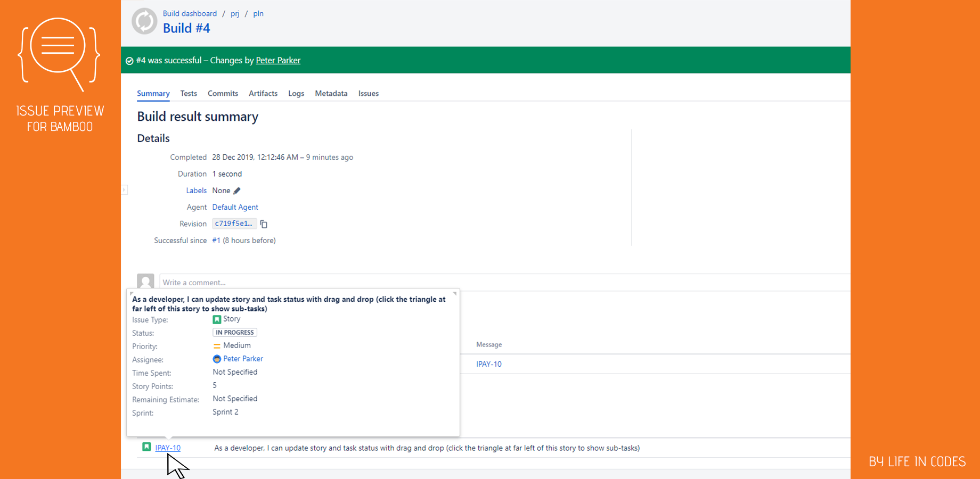The image size is (980, 479).
Task: Click the Message column header
Action: [489, 345]
